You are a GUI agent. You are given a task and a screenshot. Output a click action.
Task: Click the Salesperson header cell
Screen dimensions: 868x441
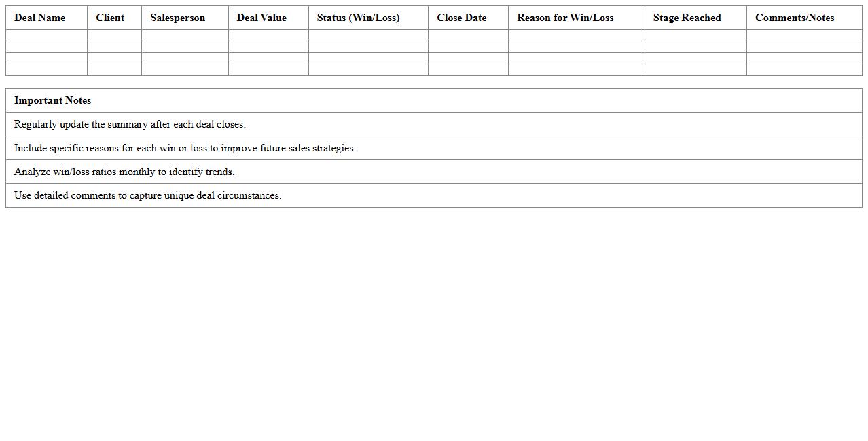pos(177,18)
